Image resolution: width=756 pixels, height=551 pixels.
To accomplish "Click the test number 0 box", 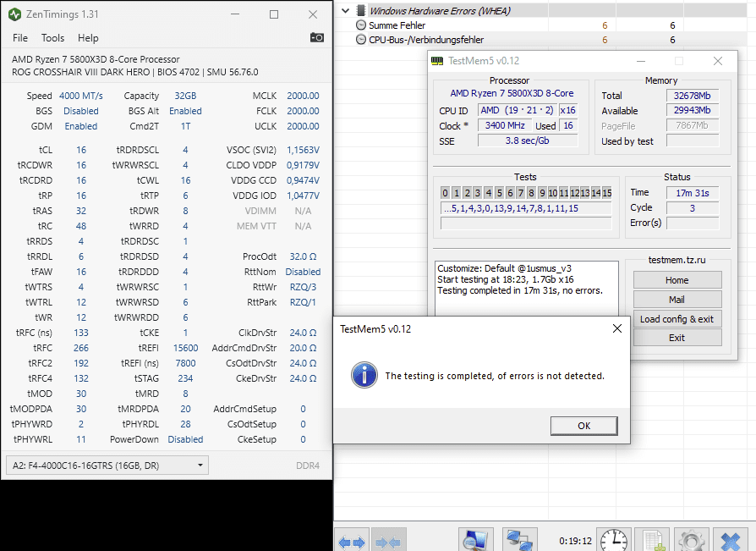I will (445, 193).
